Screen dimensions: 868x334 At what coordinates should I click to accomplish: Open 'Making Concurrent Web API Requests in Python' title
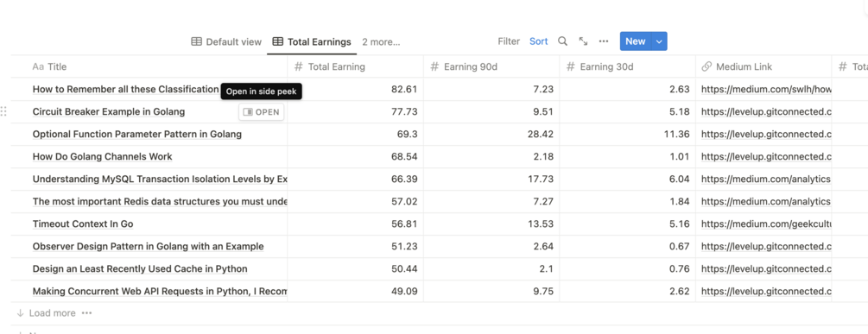tap(160, 291)
